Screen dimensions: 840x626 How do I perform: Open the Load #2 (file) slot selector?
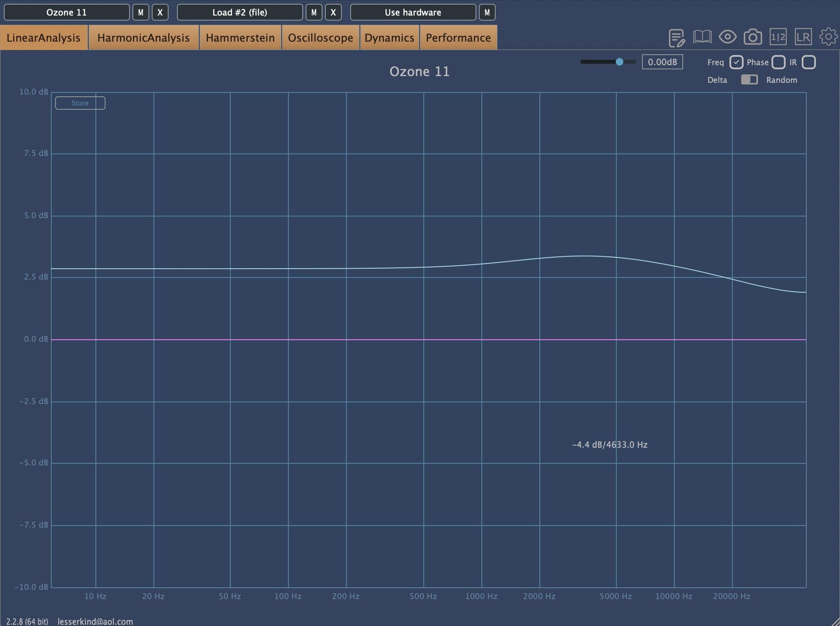point(240,12)
